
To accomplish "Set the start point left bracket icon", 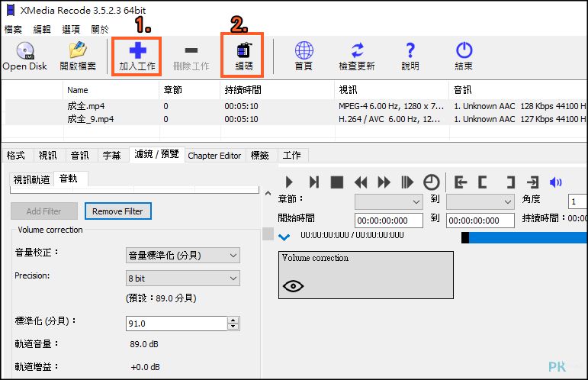I will pos(483,182).
